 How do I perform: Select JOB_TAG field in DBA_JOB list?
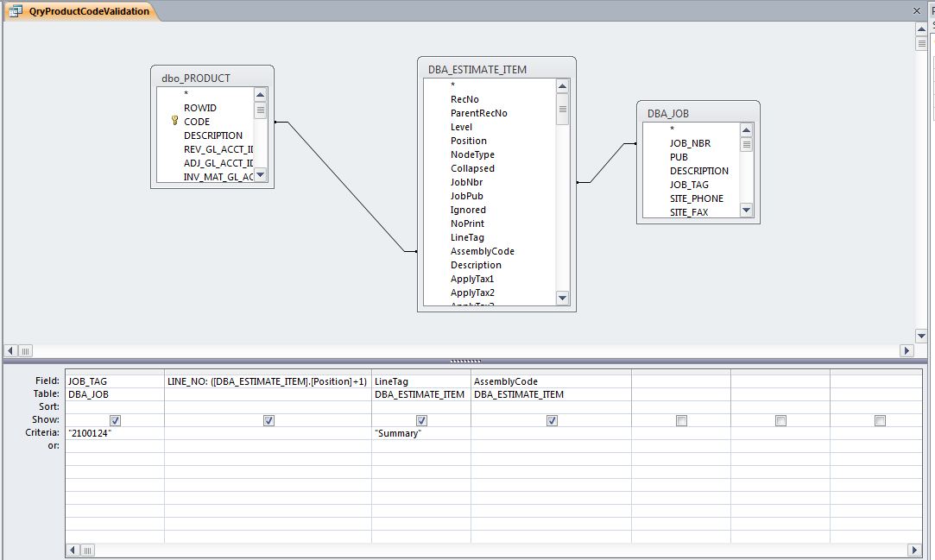(689, 185)
